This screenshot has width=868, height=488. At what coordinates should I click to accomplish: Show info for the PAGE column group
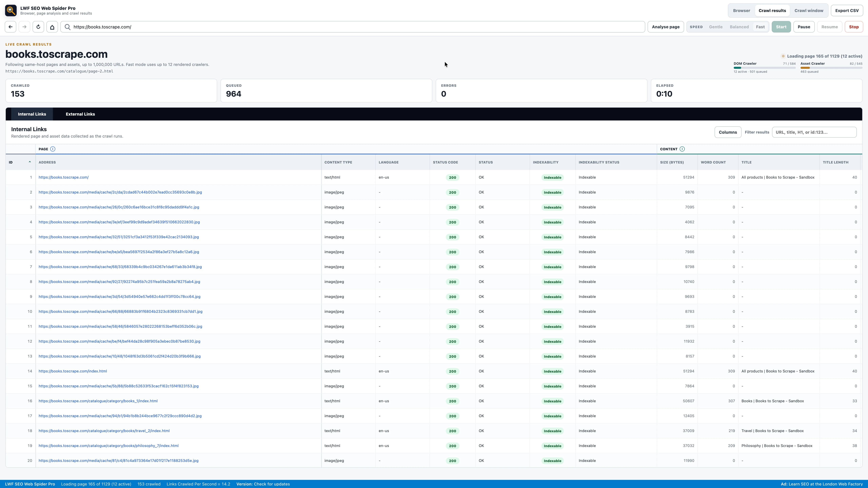(x=53, y=149)
